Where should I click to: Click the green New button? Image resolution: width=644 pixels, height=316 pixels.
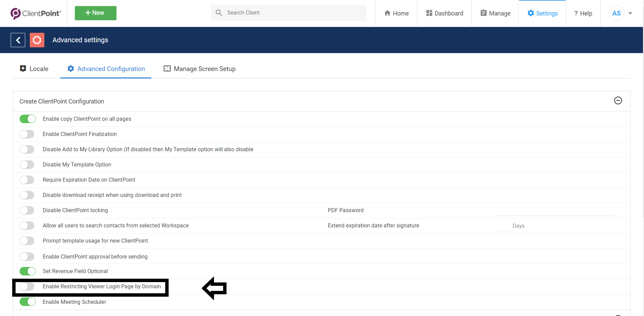coord(95,13)
